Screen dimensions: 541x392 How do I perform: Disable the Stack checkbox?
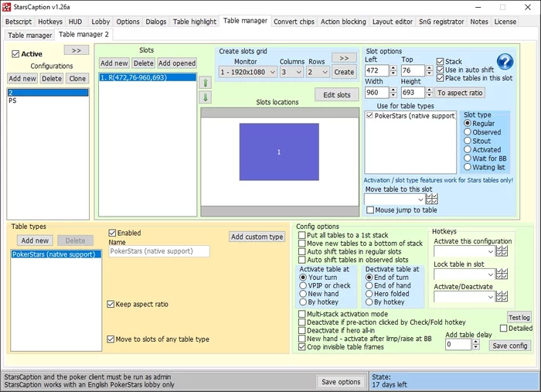coord(441,62)
